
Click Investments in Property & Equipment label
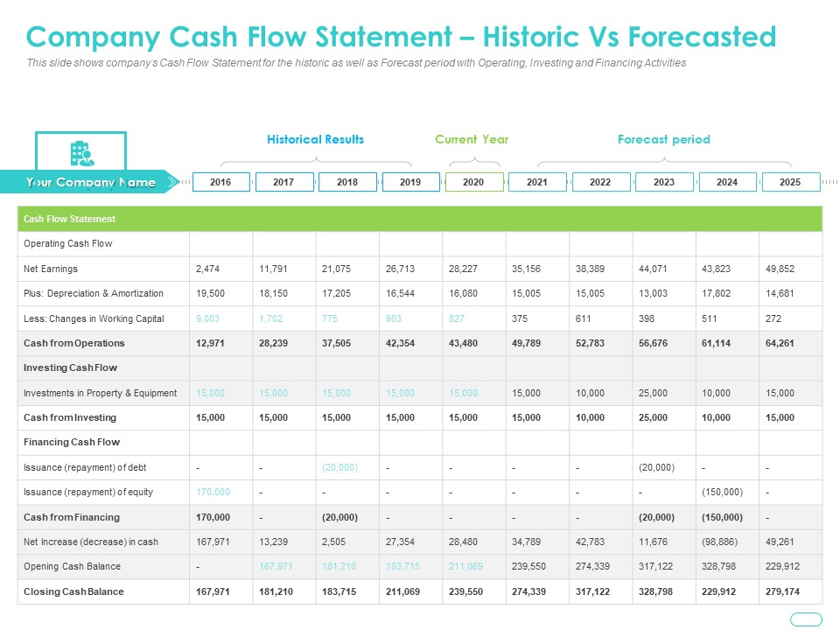[x=100, y=393]
